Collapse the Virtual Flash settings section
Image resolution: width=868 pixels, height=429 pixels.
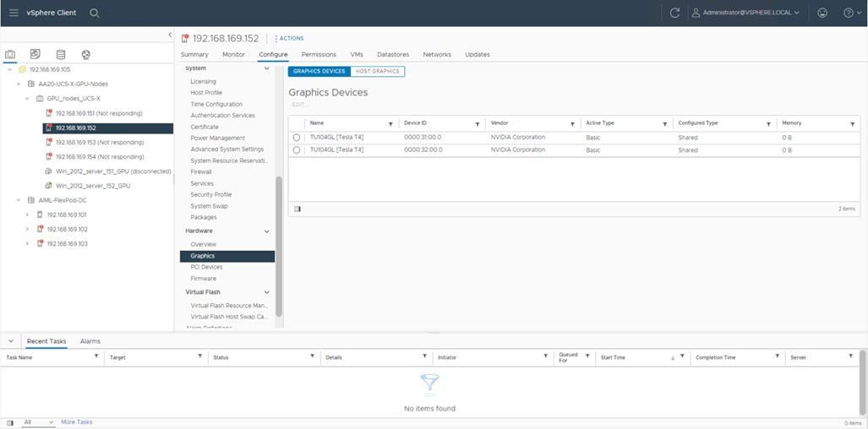(x=266, y=292)
